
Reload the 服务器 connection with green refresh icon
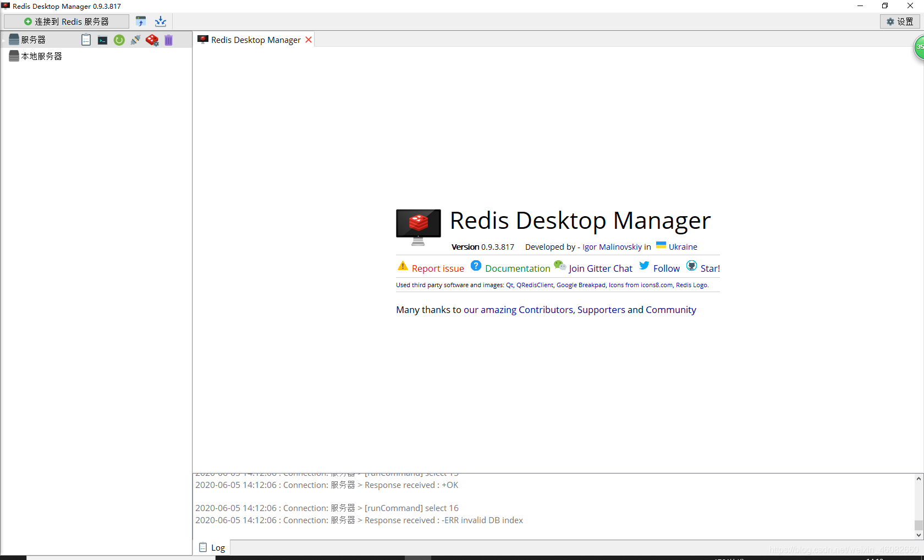point(119,40)
